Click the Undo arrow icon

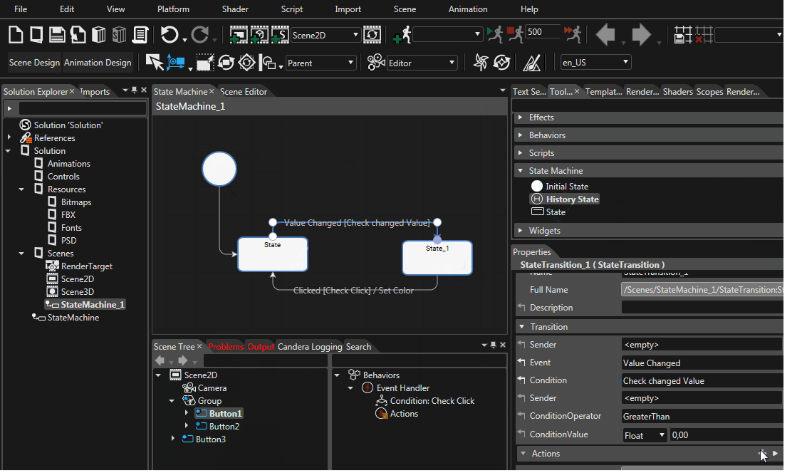(169, 35)
